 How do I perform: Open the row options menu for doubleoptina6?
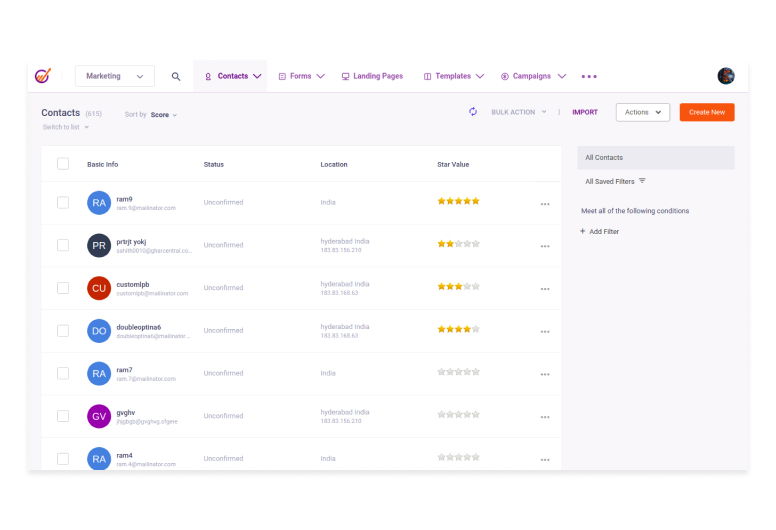pos(545,332)
